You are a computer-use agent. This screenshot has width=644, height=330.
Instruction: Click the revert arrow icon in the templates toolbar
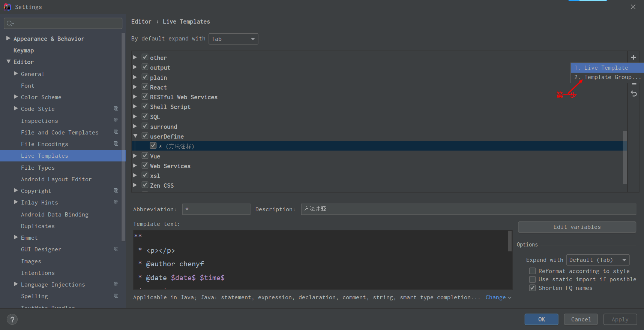[x=634, y=94]
